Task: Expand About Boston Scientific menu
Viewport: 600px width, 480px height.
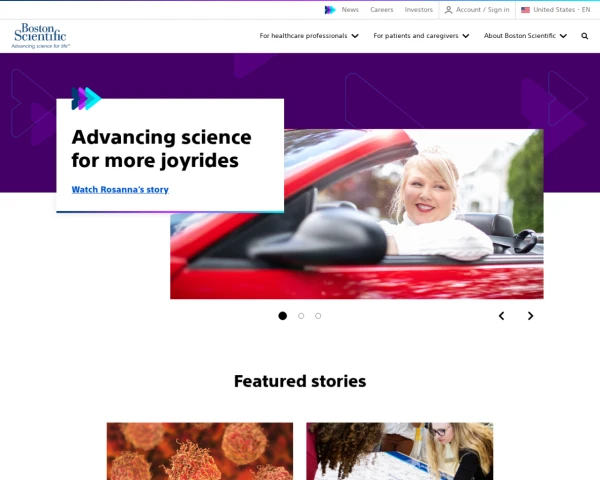Action: [x=525, y=36]
